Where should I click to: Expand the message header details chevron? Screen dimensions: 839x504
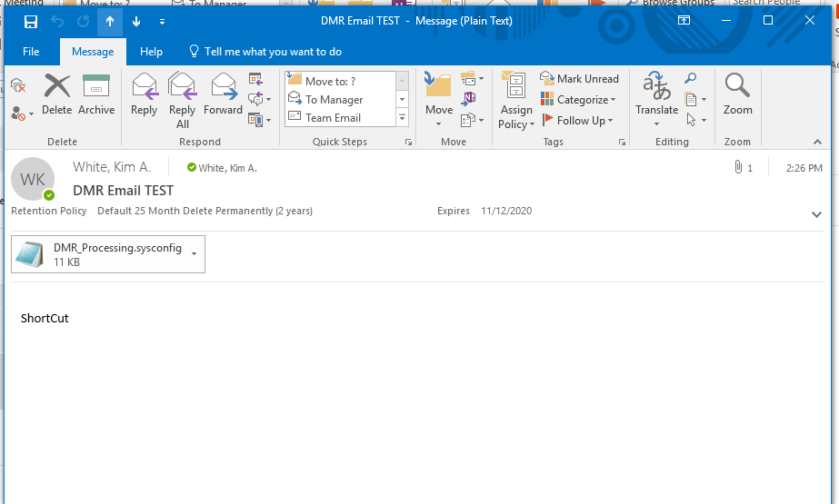pyautogui.click(x=816, y=214)
